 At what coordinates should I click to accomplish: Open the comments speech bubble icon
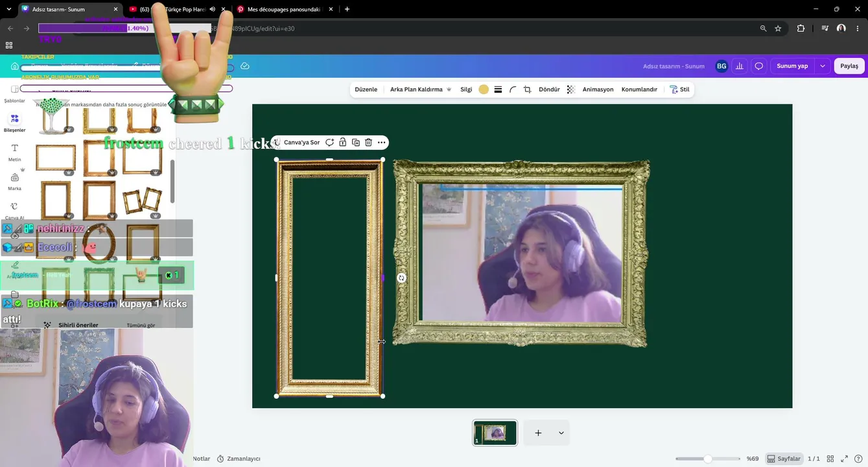[758, 66]
